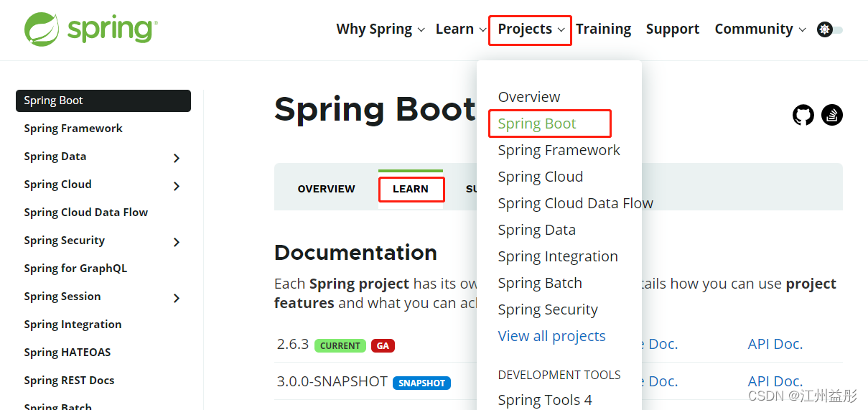Click the 3.0.0-SNAPSHOT version text
868x410 pixels.
(332, 381)
